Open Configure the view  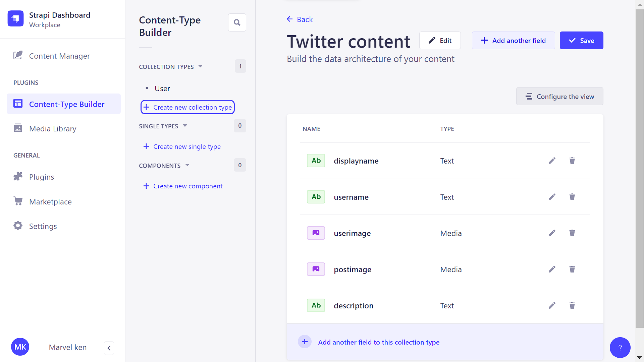(x=559, y=97)
